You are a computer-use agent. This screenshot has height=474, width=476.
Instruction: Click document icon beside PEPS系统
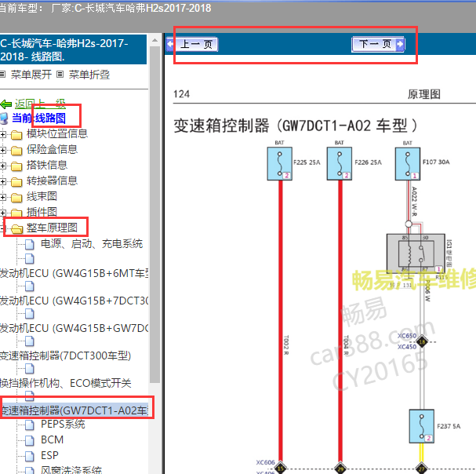[x=30, y=425]
